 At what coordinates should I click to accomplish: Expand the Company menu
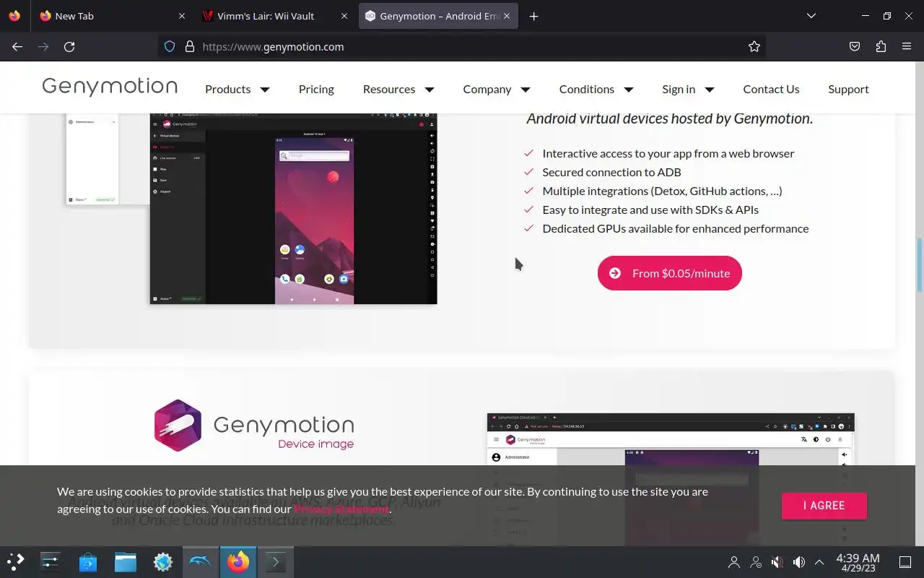point(496,89)
